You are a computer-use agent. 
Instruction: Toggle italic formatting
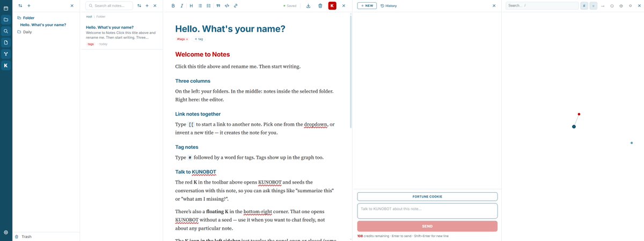tap(182, 5)
